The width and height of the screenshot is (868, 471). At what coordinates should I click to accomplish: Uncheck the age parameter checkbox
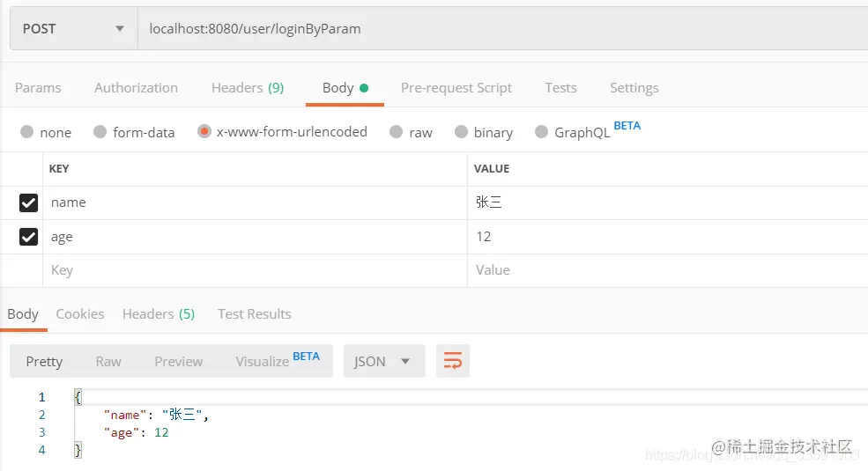(x=28, y=237)
